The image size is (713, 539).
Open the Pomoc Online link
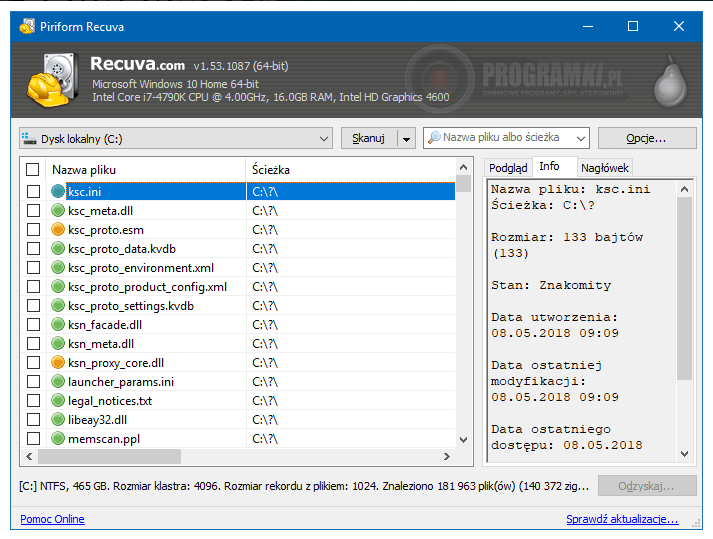pyautogui.click(x=52, y=519)
